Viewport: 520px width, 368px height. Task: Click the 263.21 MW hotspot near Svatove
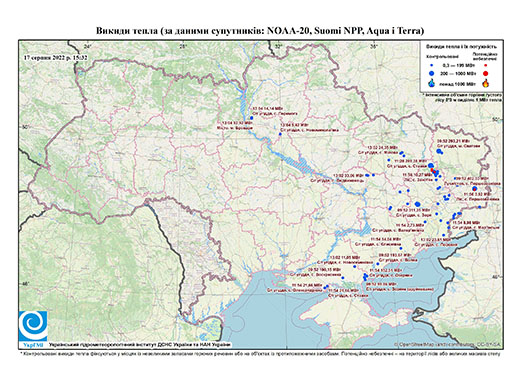click(439, 151)
